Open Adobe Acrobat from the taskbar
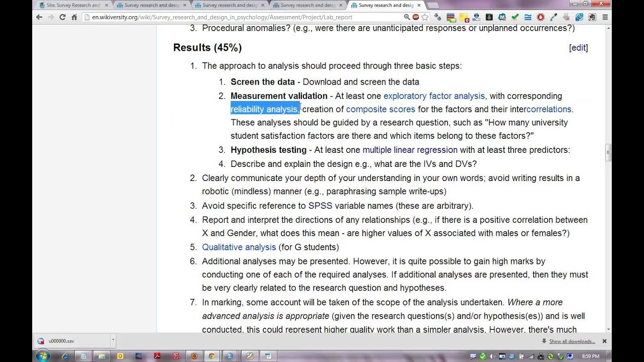Screen dimensions: 644x362 coord(157,356)
